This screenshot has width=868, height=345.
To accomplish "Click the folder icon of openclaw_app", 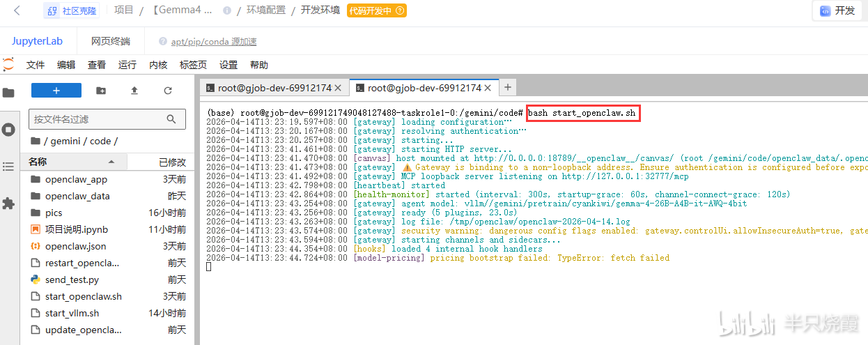I will (36, 179).
